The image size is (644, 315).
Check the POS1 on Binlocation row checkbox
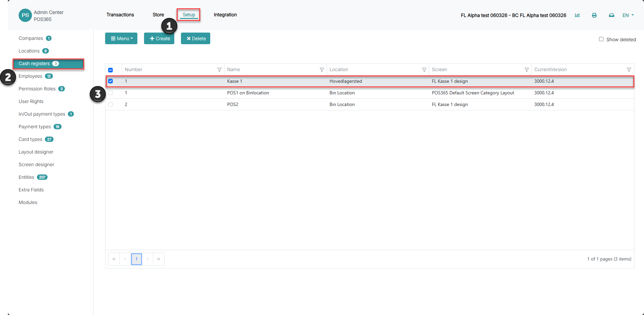(110, 93)
